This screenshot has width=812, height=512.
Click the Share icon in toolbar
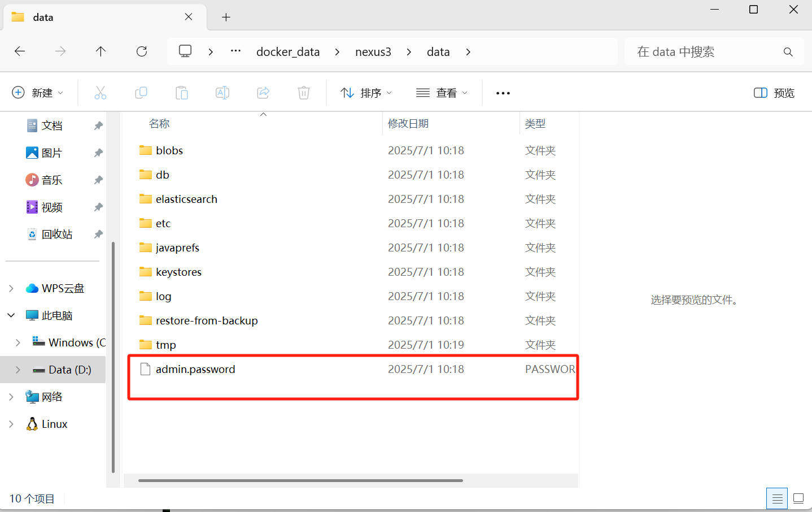263,93
